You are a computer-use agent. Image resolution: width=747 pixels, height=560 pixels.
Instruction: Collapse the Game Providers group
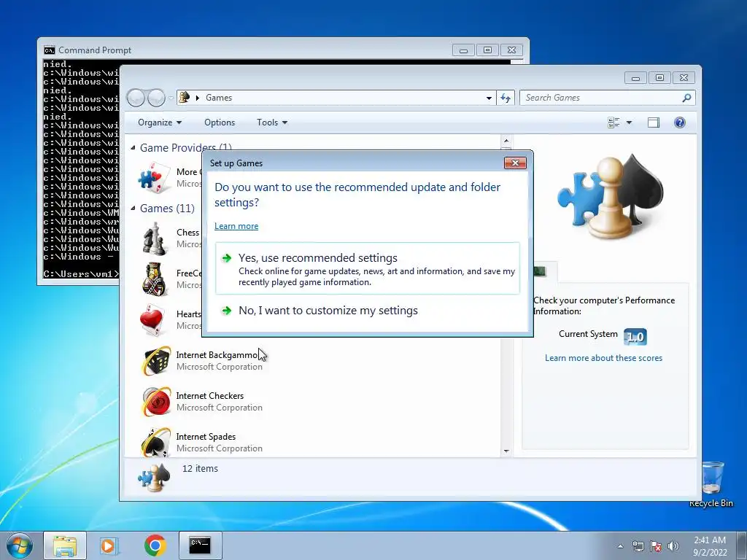(133, 147)
